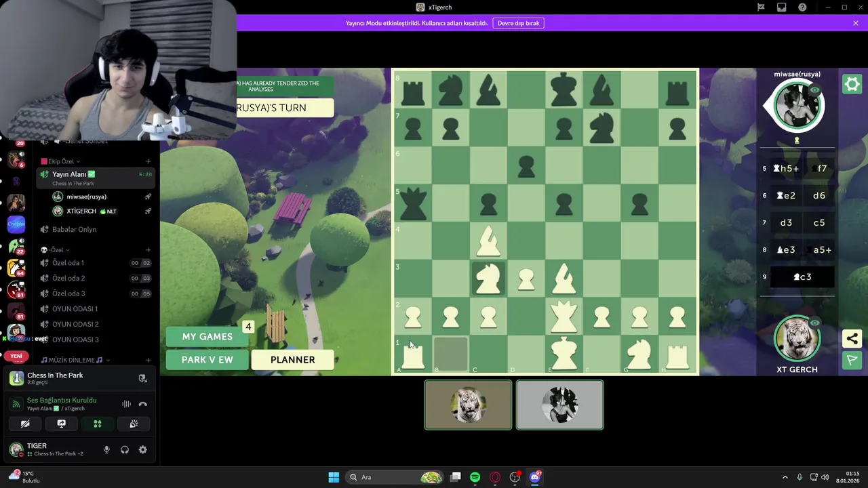Add channel to Ekip Özel category
Viewport: 868px width, 488px height.
(x=148, y=161)
